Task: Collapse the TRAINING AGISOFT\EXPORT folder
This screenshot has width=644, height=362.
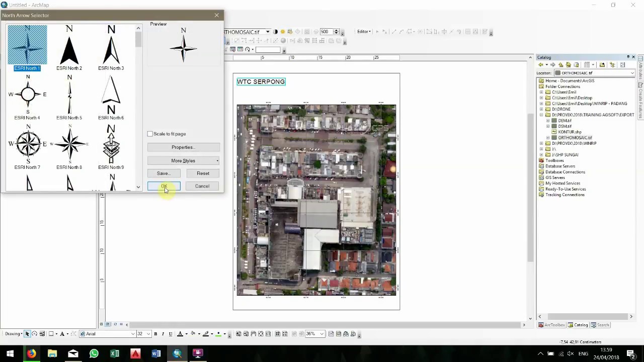Action: (x=541, y=115)
